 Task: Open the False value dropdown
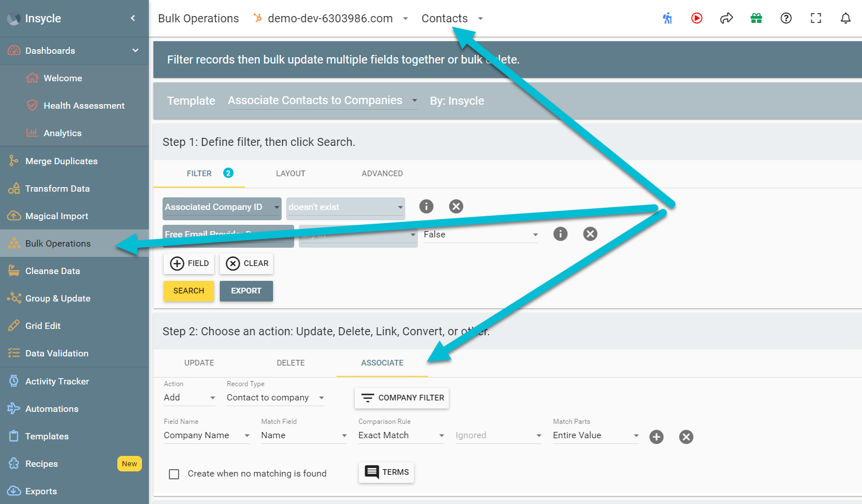[481, 235]
